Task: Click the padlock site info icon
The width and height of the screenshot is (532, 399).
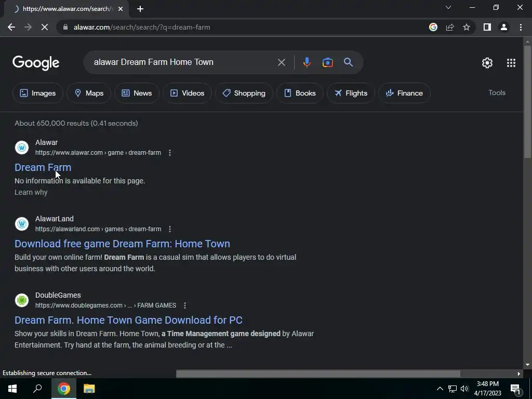Action: click(x=65, y=27)
